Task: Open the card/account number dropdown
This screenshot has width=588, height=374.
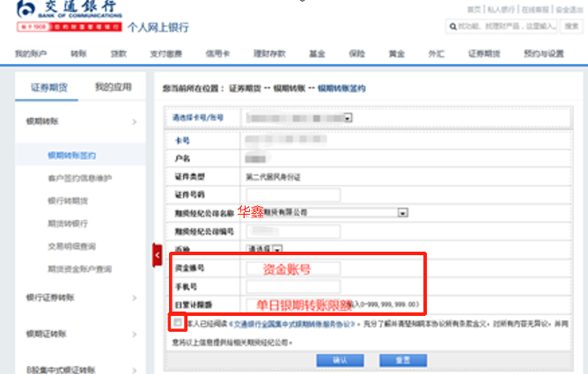Action: point(349,117)
